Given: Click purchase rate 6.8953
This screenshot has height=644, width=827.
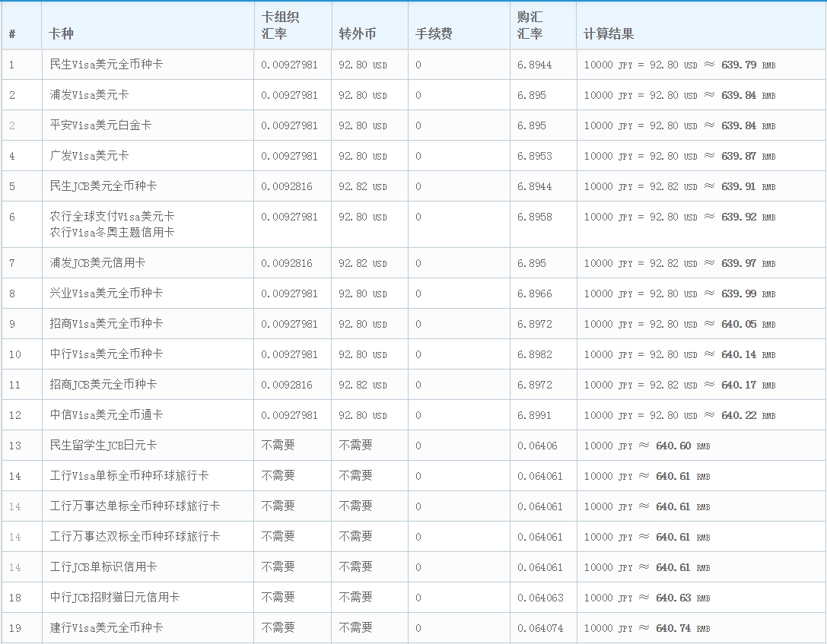Looking at the screenshot, I should click(534, 156).
